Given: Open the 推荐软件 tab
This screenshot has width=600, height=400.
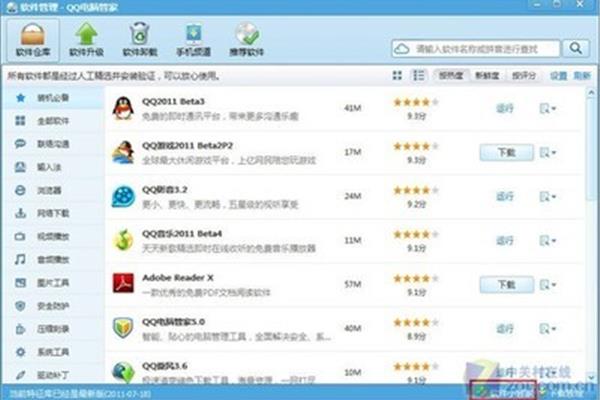Looking at the screenshot, I should 247,40.
